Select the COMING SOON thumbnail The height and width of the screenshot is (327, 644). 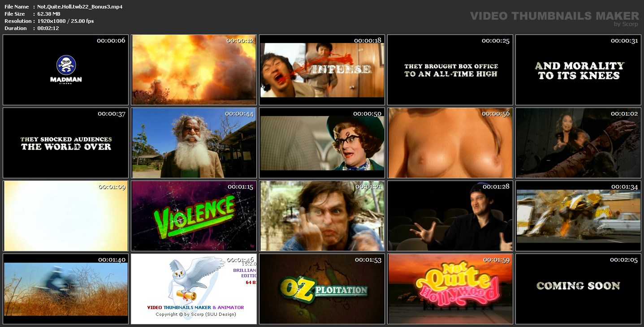pyautogui.click(x=579, y=289)
